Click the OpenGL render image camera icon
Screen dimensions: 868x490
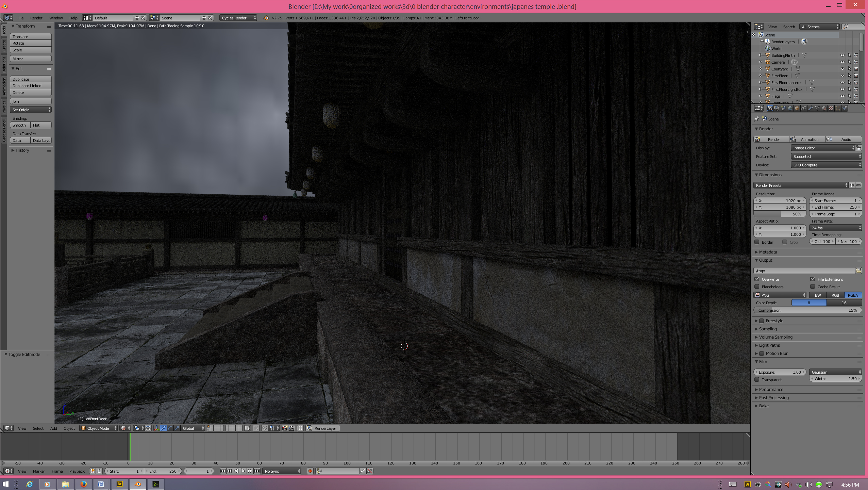285,428
